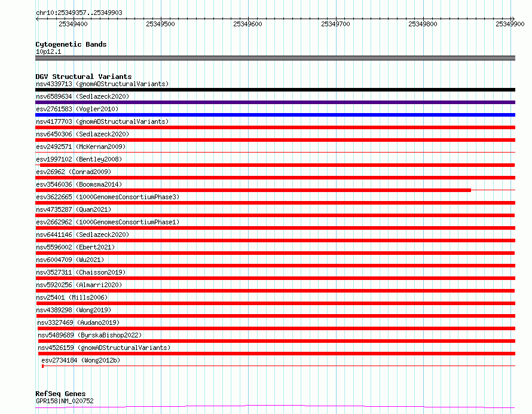Click the red bar of esv26962
The width and height of the screenshot is (532, 414).
pyautogui.click(x=275, y=178)
